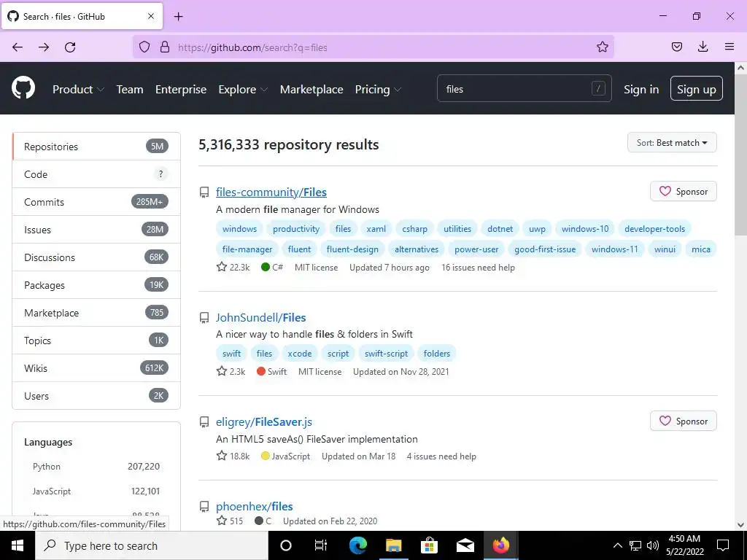Image resolution: width=747 pixels, height=560 pixels.
Task: Go back with the browser back arrow
Action: [x=18, y=47]
